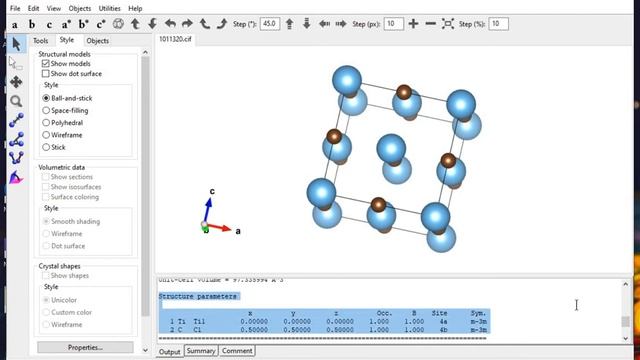This screenshot has height=360, width=640.
Task: Translate the view right with the move arrow
Action: tap(341, 24)
